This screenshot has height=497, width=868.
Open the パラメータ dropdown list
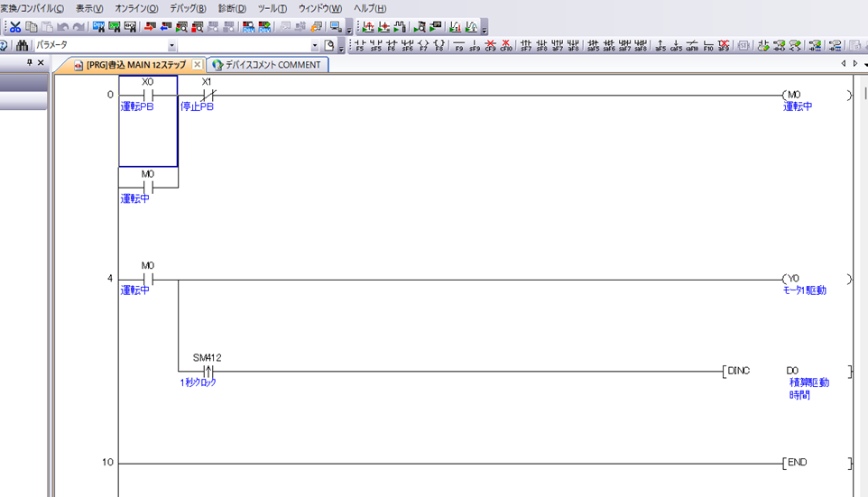171,45
